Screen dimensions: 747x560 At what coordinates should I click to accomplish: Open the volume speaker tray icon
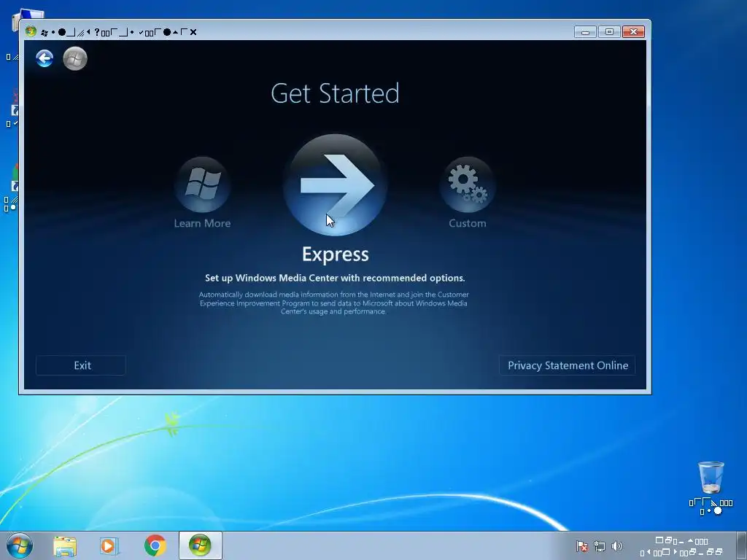click(x=617, y=547)
